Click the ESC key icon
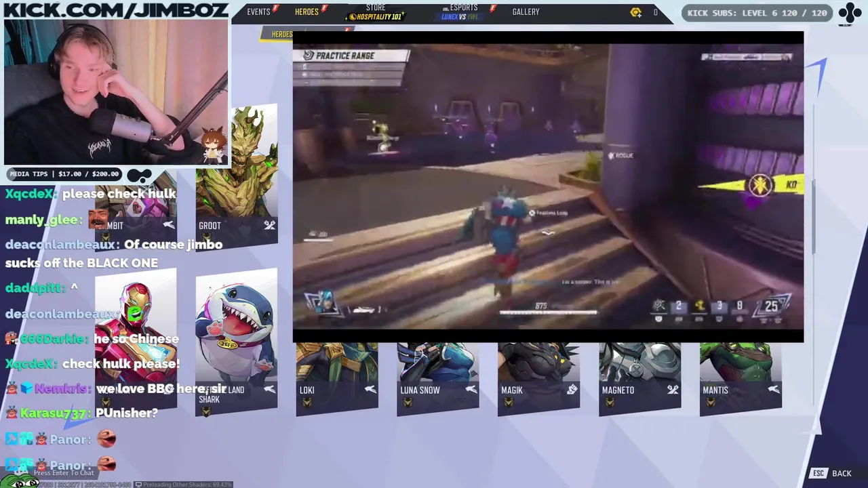This screenshot has height=488, width=868. click(818, 474)
